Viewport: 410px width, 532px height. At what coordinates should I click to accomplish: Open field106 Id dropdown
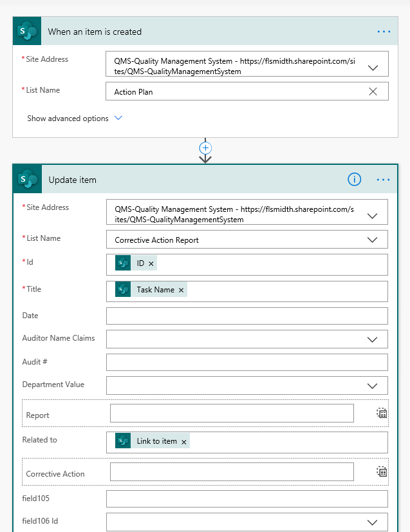(373, 522)
